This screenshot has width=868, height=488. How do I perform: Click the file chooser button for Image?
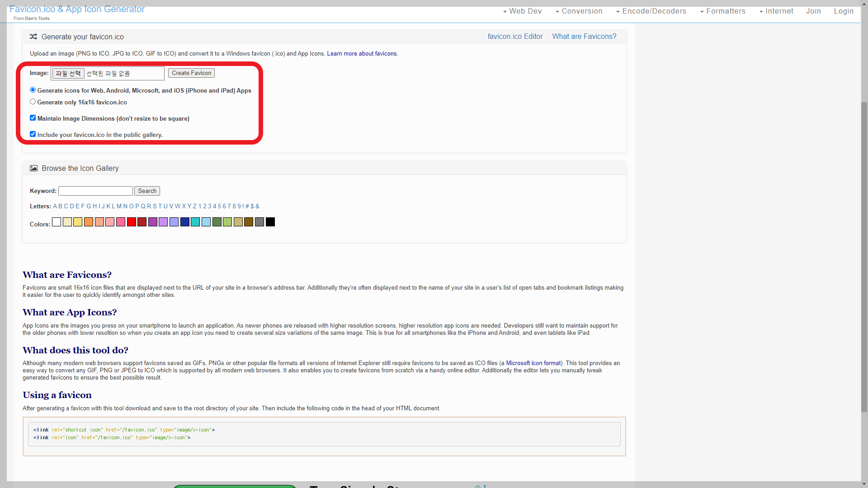tap(68, 73)
